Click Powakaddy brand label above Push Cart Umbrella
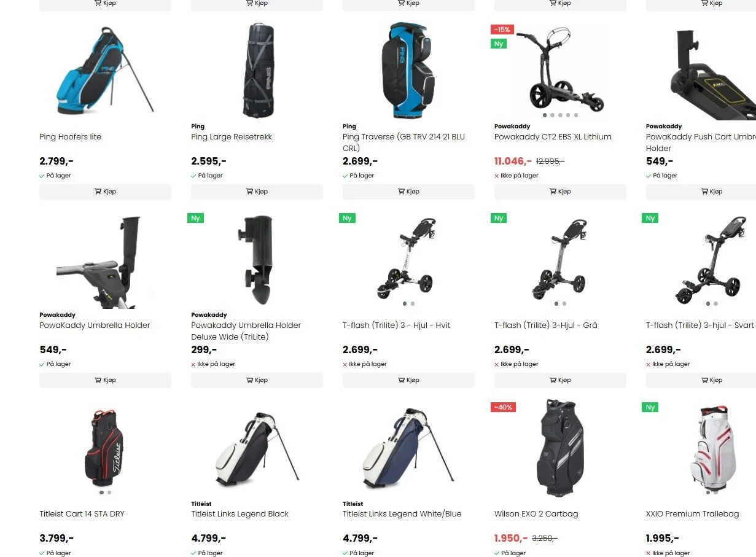 (x=664, y=127)
